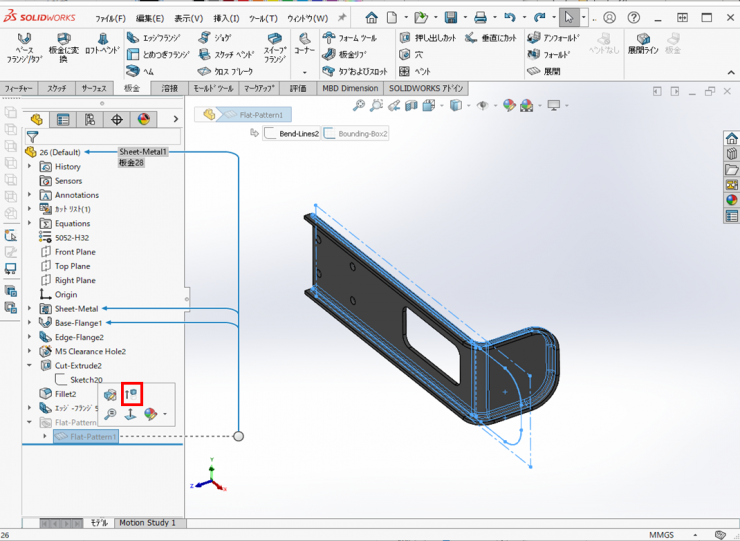740x541 pixels.
Task: Open the Motion Study 1 tab
Action: [147, 522]
